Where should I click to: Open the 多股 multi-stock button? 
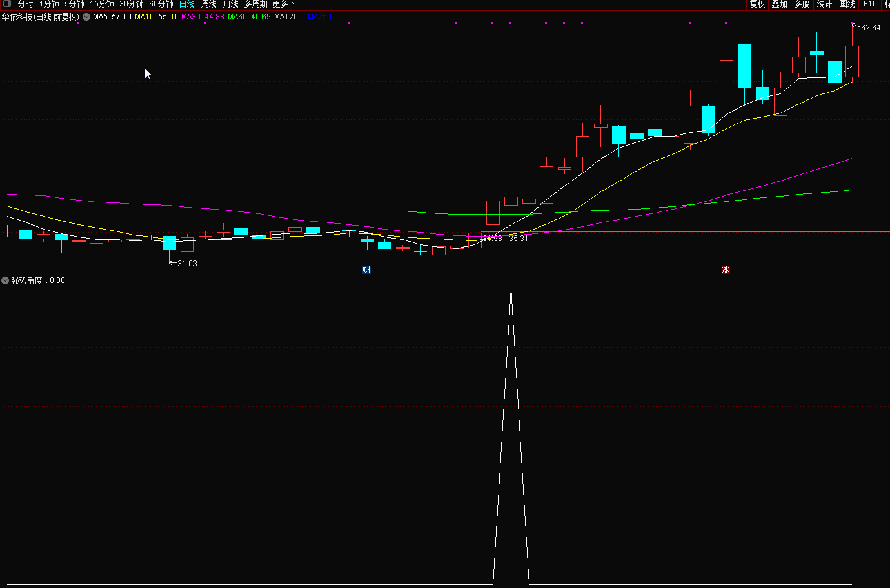802,4
